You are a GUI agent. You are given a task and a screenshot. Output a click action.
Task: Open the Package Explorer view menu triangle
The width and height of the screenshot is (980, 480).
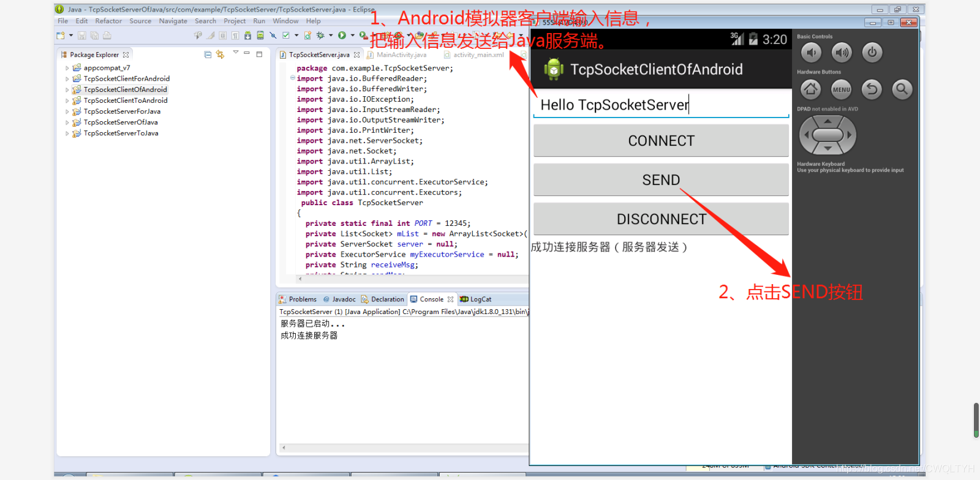pyautogui.click(x=236, y=52)
